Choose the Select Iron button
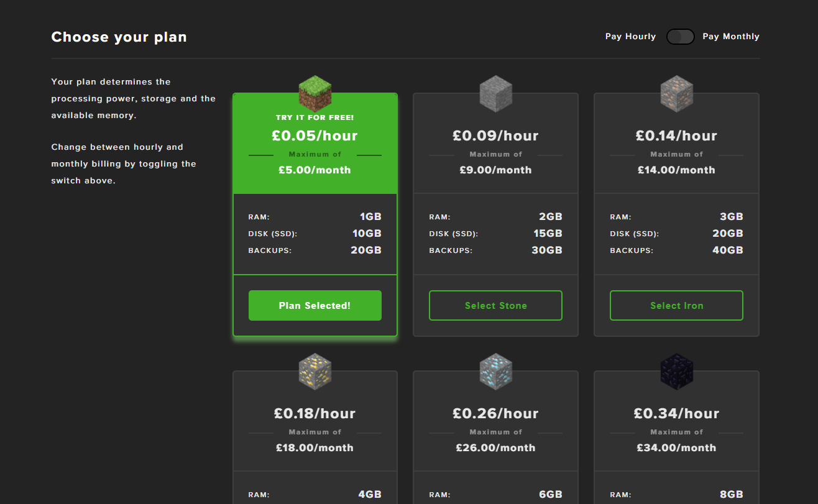The height and width of the screenshot is (504, 818). (x=677, y=305)
